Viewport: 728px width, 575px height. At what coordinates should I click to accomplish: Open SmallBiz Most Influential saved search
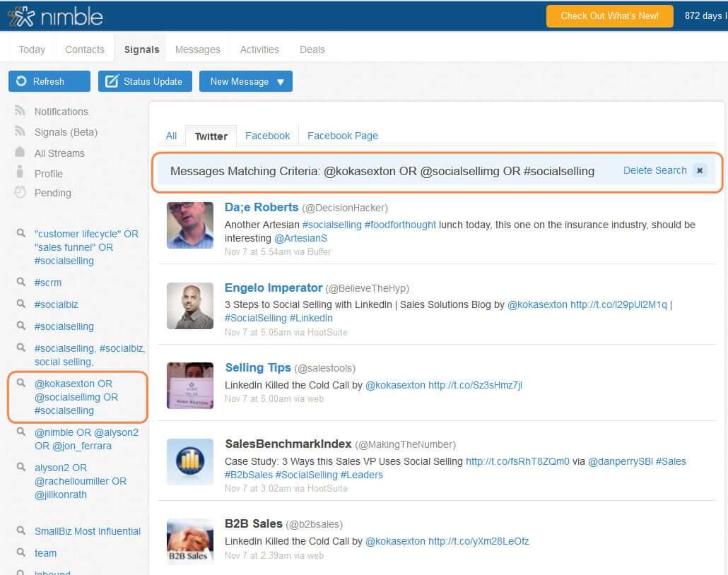click(x=88, y=531)
